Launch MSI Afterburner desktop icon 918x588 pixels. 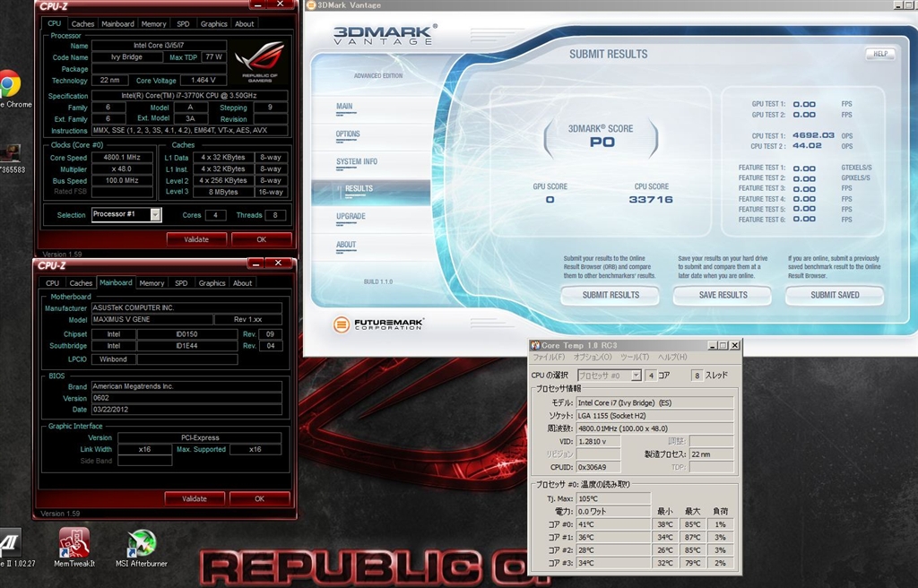(x=141, y=543)
